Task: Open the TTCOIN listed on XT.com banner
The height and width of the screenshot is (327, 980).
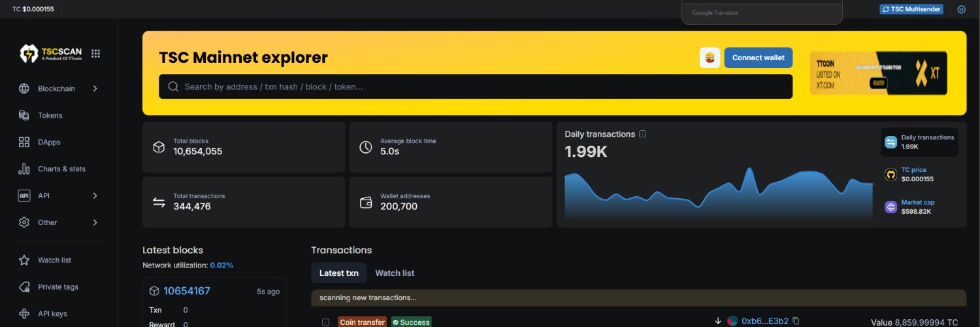Action: pos(878,73)
